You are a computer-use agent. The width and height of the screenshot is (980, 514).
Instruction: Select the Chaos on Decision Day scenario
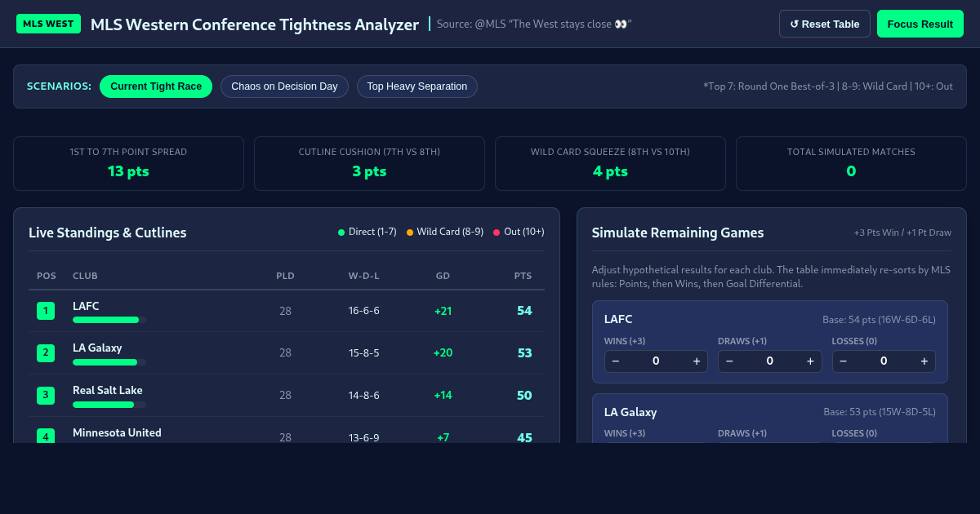coord(284,86)
